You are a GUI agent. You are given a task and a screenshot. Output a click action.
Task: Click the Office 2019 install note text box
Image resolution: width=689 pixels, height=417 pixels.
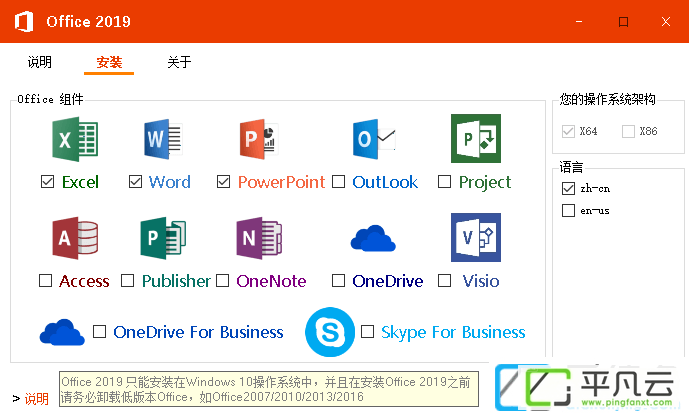click(x=269, y=389)
